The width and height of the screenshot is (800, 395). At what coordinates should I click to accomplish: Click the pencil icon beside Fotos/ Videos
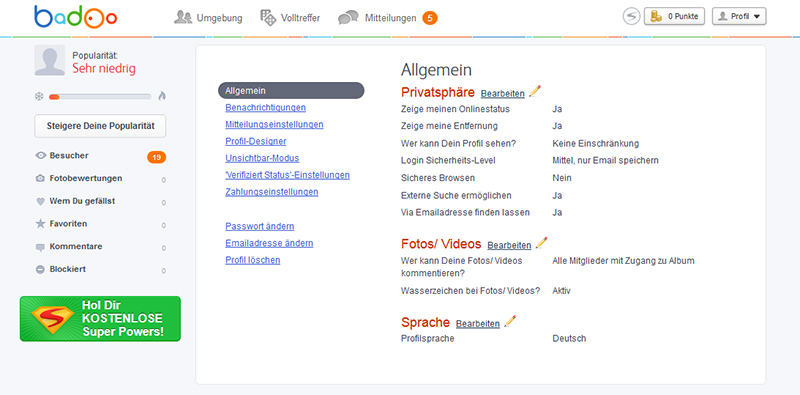point(541,243)
